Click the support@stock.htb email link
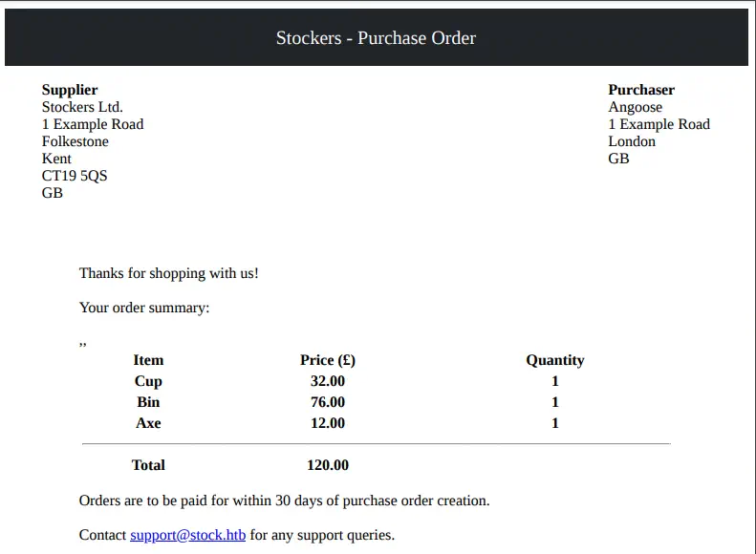Viewport: 756px width, 554px height. 187,535
